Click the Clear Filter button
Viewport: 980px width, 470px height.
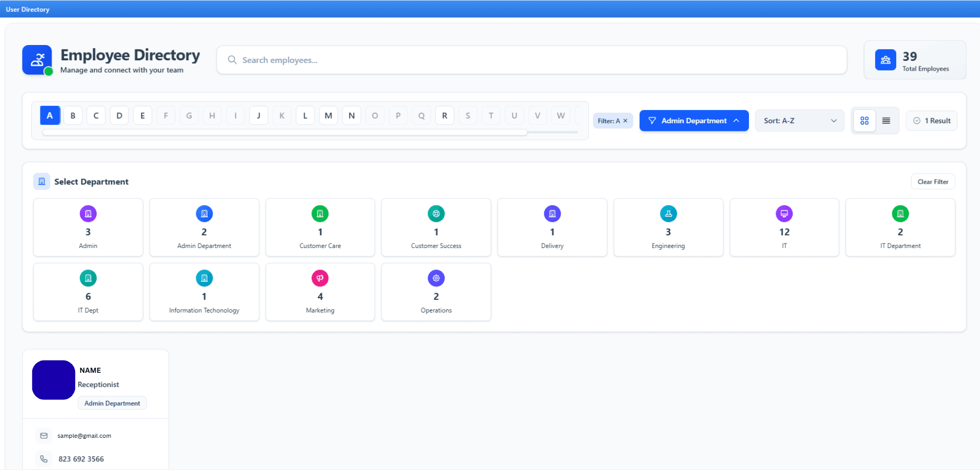[932, 181]
